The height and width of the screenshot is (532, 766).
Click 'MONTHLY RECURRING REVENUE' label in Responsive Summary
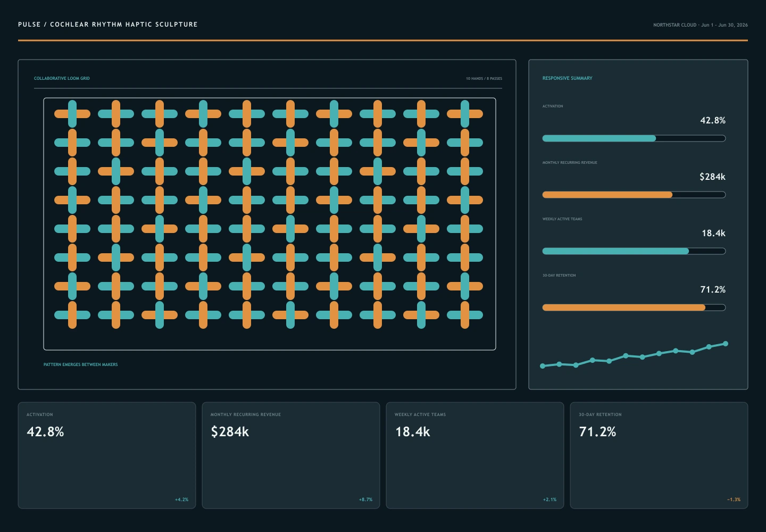570,163
